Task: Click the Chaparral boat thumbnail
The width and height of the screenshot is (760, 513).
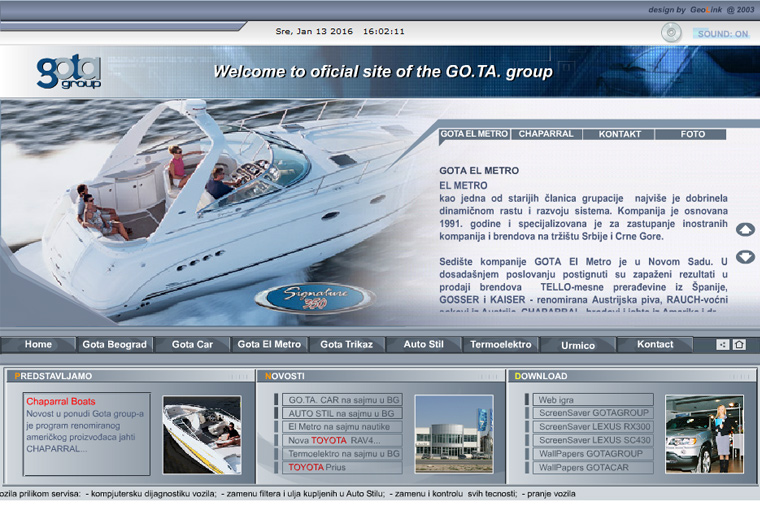Action: pyautogui.click(x=202, y=435)
